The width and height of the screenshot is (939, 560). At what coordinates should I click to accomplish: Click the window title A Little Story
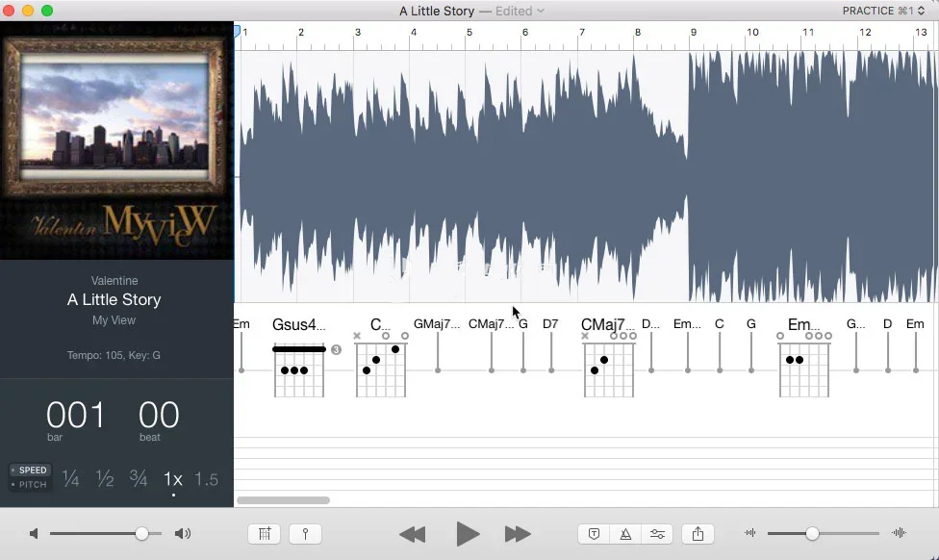point(437,11)
